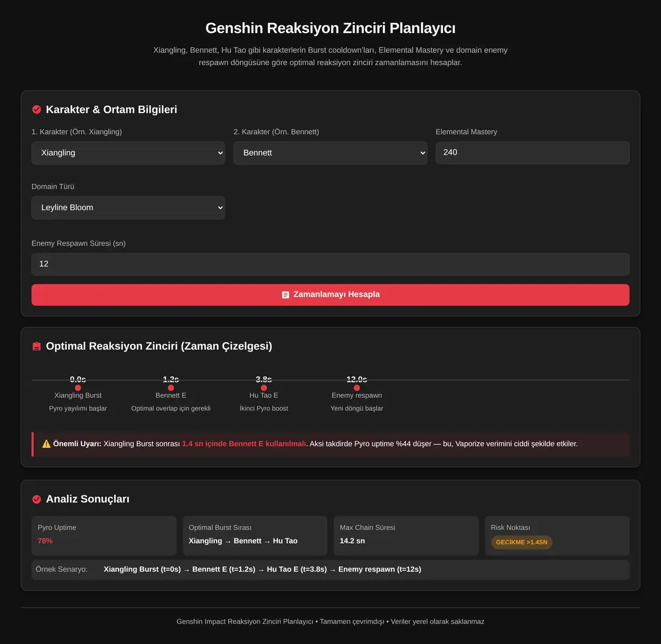
Task: Click the list icon on Zamanlamayı Hesapla button
Action: pyautogui.click(x=285, y=295)
